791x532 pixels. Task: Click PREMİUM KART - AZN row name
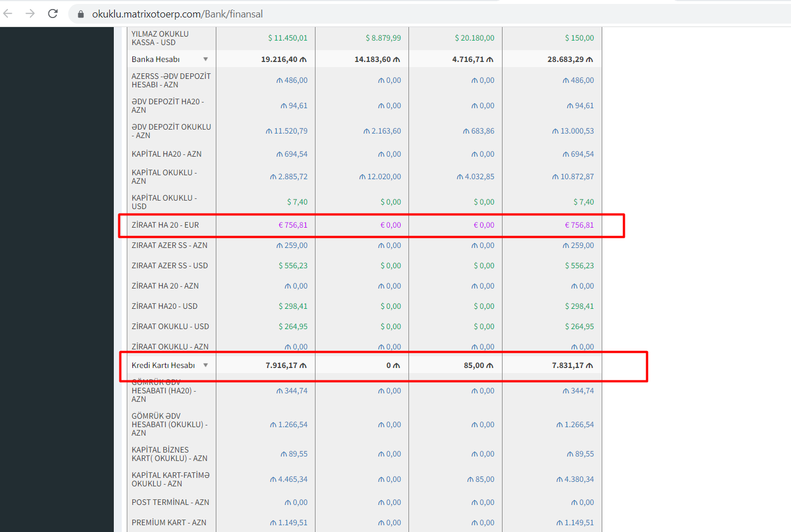tap(168, 522)
